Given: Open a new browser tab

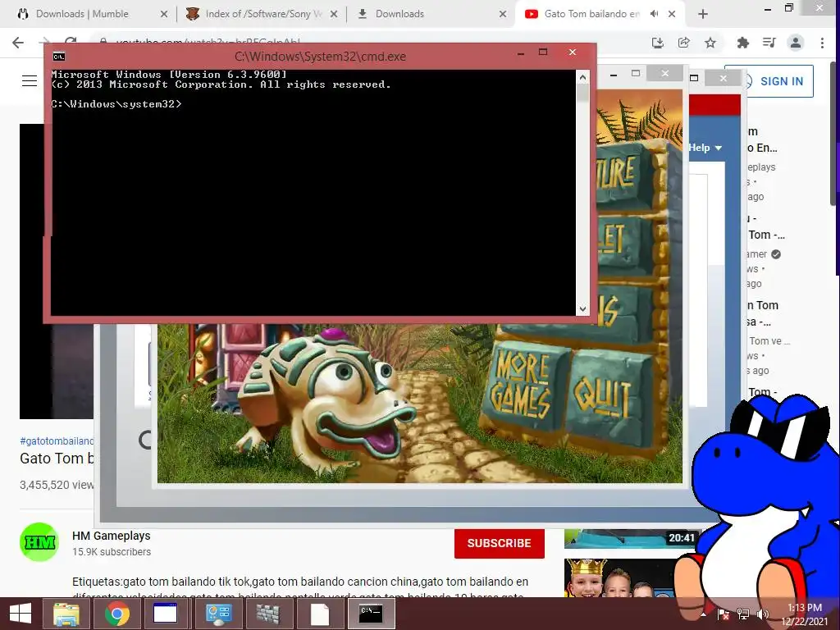Looking at the screenshot, I should click(703, 15).
